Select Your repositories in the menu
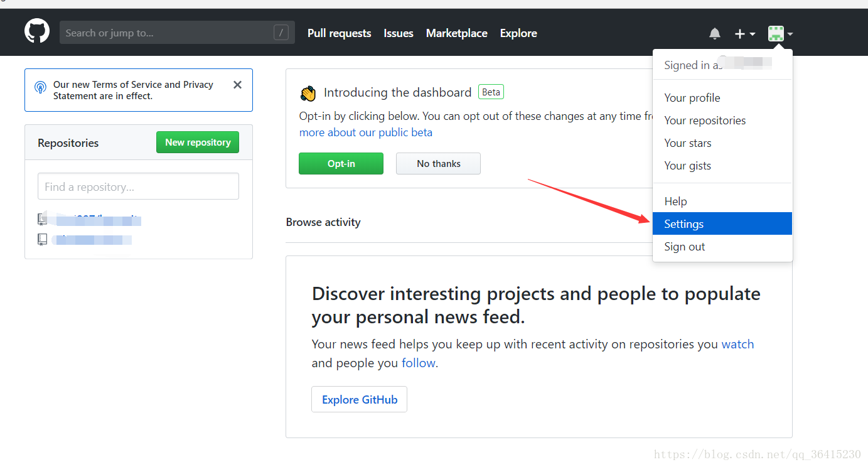This screenshot has width=868, height=467. pyautogui.click(x=722, y=121)
